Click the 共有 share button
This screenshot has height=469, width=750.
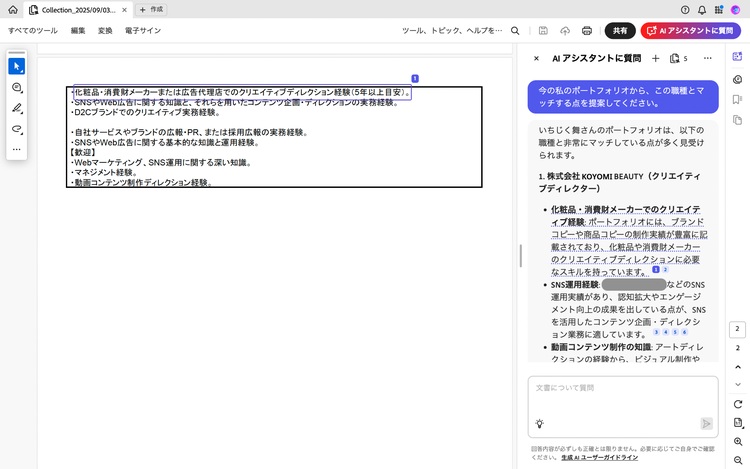[620, 31]
